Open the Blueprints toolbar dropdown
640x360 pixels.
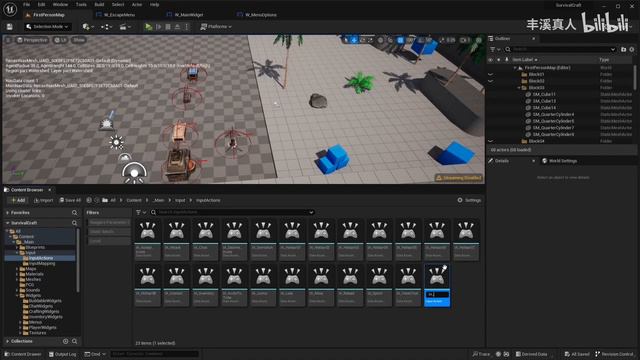106,27
